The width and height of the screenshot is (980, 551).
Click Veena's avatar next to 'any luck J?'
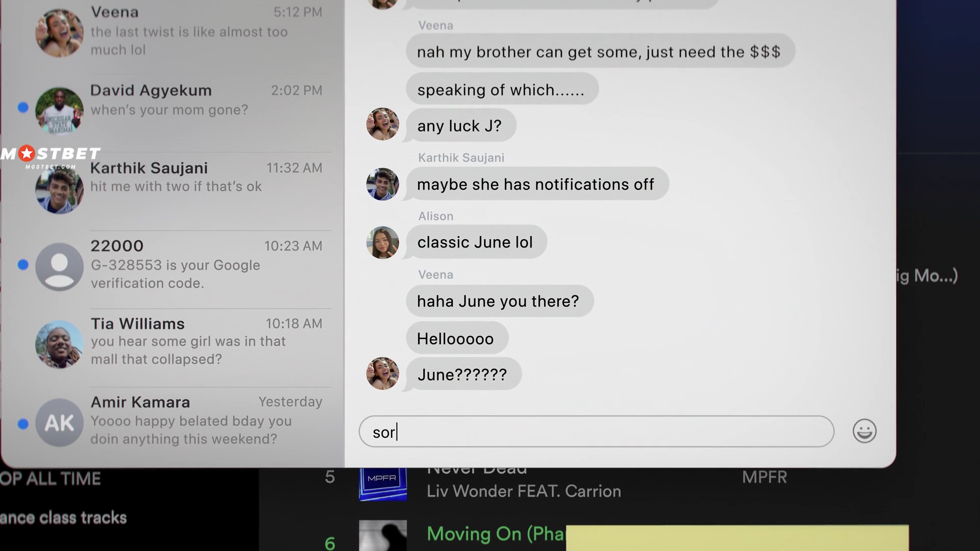click(x=382, y=124)
